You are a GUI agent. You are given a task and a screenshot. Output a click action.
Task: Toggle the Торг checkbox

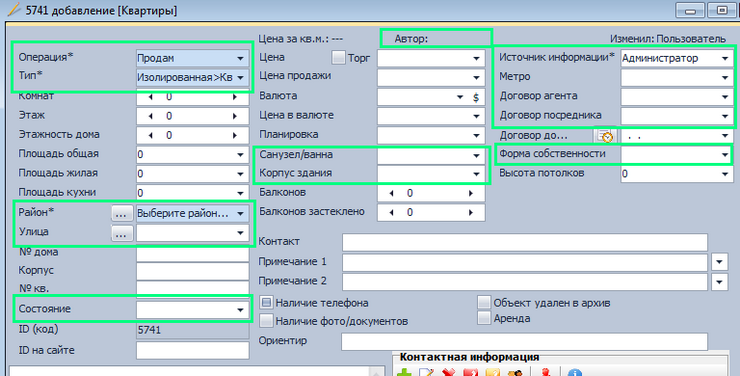338,58
